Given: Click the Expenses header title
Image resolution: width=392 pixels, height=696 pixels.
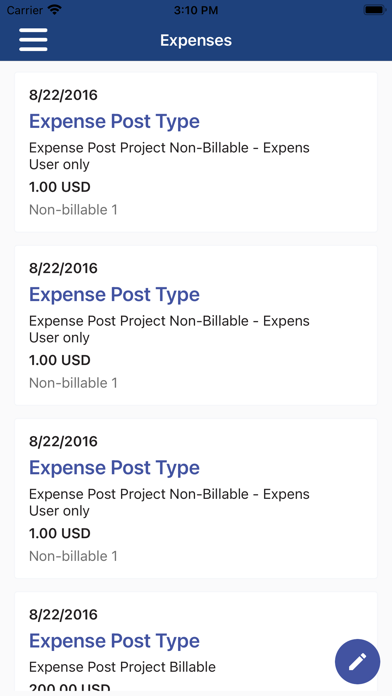Looking at the screenshot, I should pos(196,40).
